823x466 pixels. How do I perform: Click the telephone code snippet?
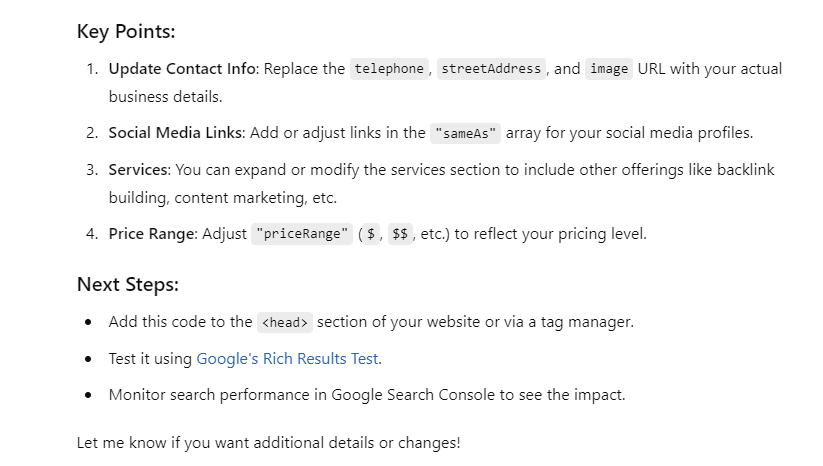[389, 69]
